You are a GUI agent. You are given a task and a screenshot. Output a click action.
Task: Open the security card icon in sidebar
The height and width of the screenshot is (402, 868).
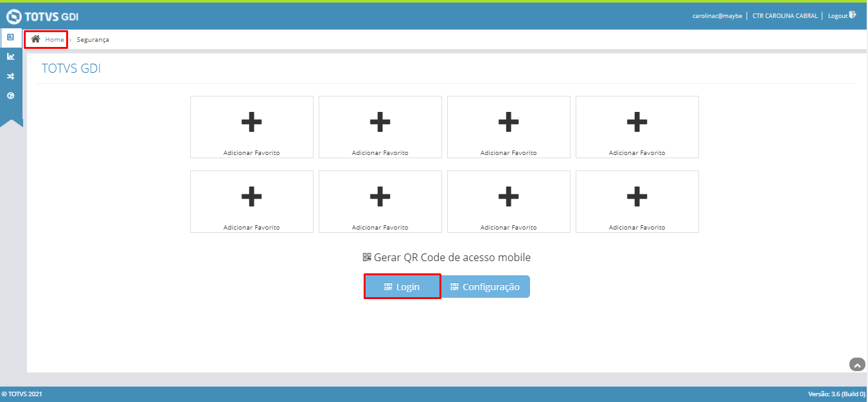10,37
